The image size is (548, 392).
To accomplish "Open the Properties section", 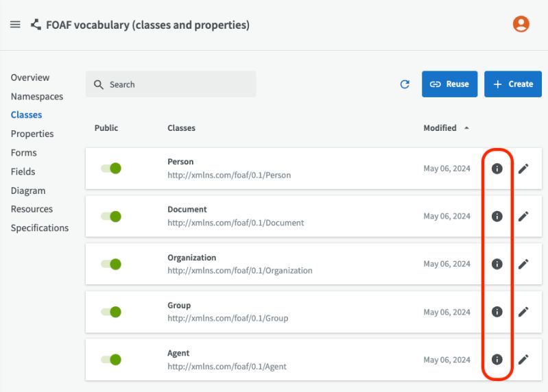I will point(32,134).
